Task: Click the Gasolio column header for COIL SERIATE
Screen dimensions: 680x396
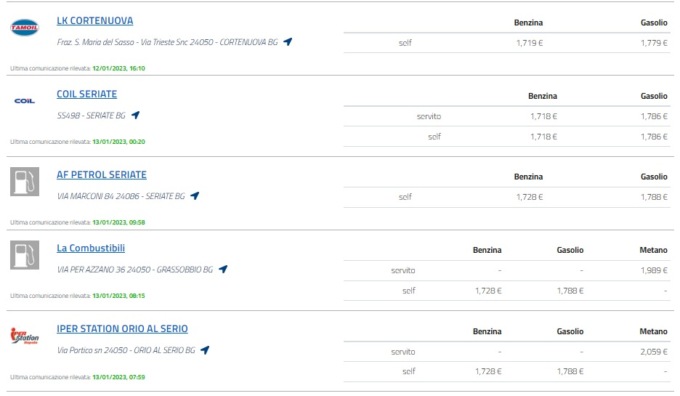Action: tap(654, 96)
